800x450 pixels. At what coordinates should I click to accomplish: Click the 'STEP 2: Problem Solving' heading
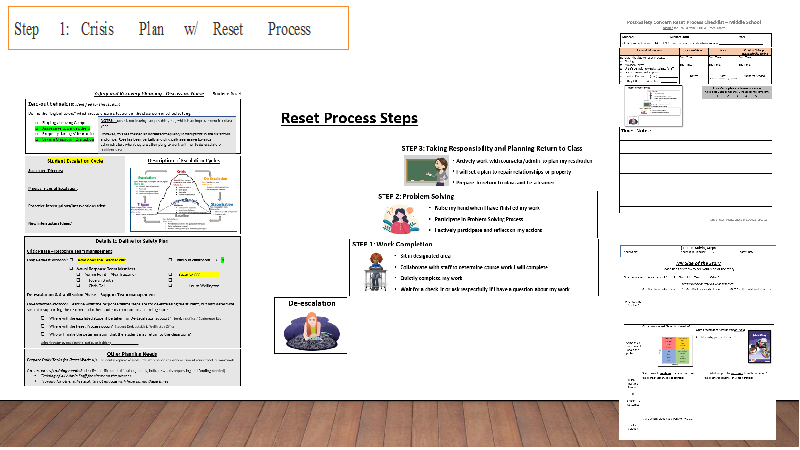416,196
